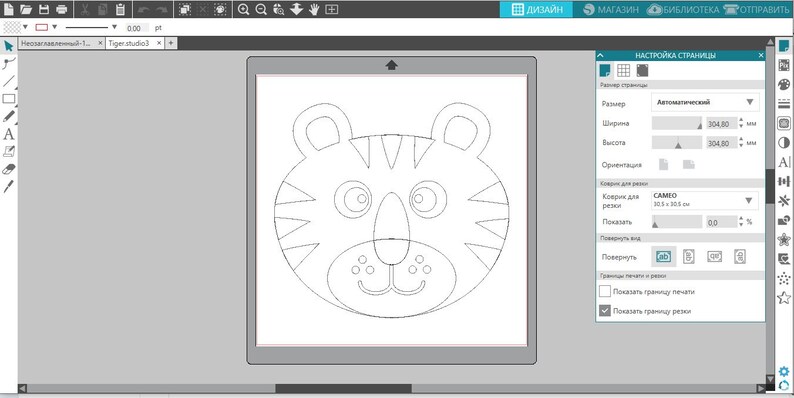Zoom in with the magnifier plus icon
The width and height of the screenshot is (794, 398).
(244, 9)
